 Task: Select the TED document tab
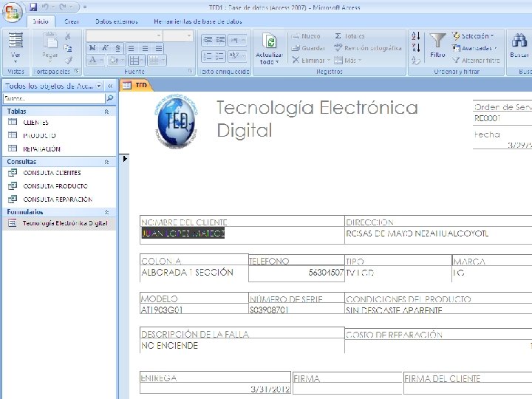coord(136,85)
